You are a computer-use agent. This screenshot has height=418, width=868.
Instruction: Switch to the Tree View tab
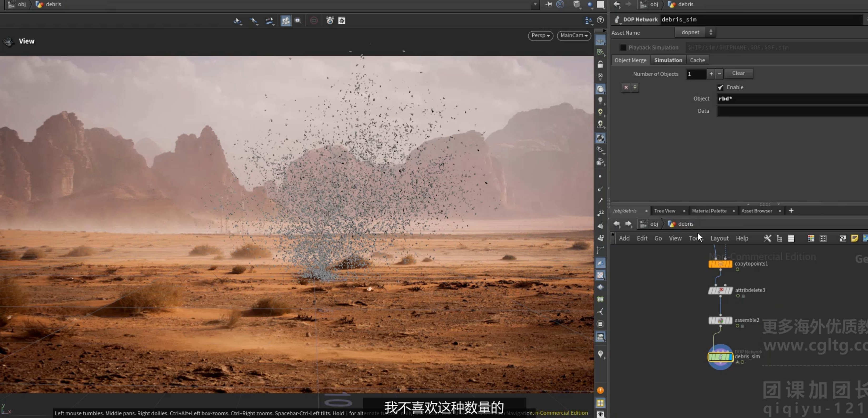664,211
